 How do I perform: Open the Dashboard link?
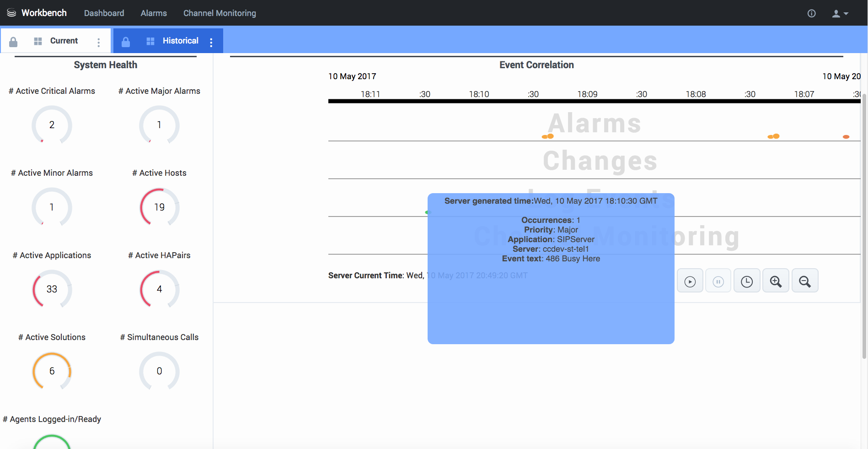[104, 13]
